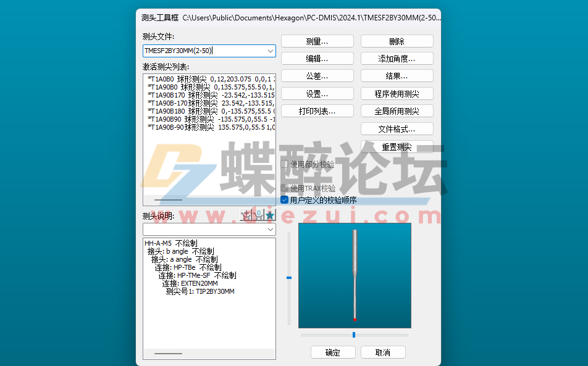The image size is (588, 366).
Task: Expand the dropdown under 测头说明
Action: (x=270, y=229)
